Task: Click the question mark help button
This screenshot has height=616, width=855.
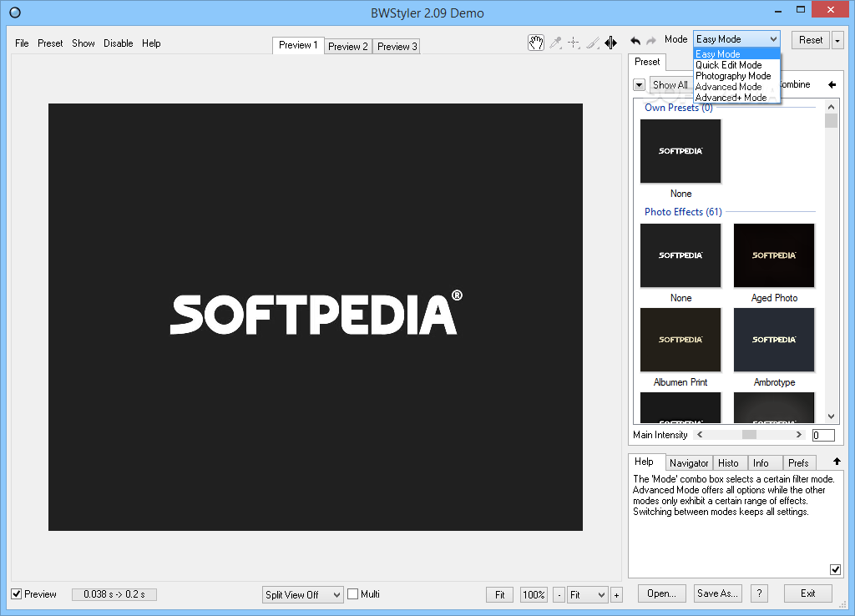Action: [x=759, y=593]
